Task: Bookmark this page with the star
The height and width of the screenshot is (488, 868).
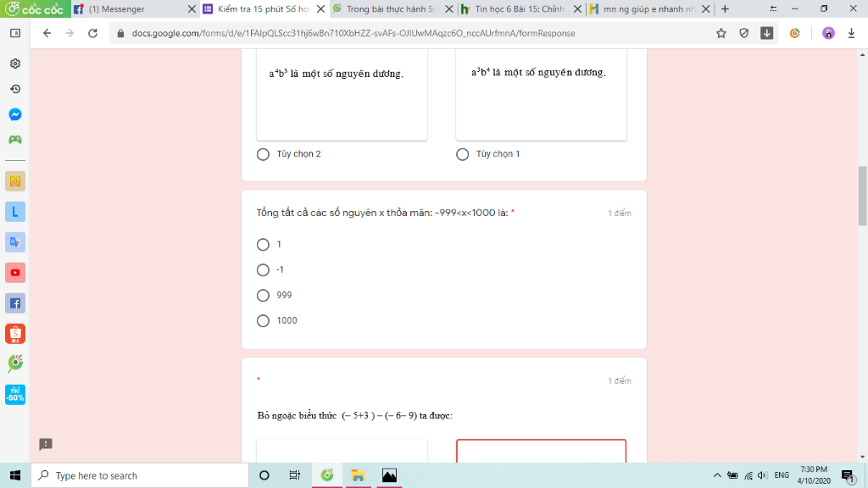Action: pos(721,33)
